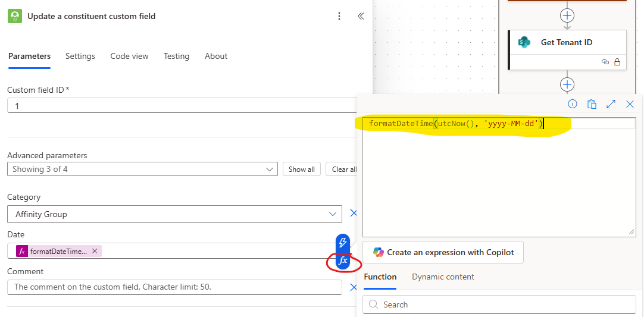Click the plus button above Get Tenant ID
Image resolution: width=644 pixels, height=317 pixels.
click(567, 15)
